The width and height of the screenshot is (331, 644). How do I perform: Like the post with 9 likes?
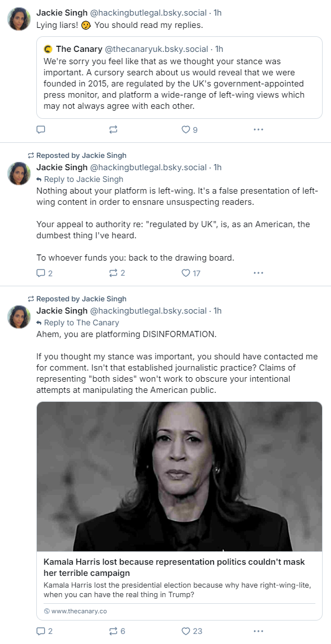pyautogui.click(x=189, y=130)
